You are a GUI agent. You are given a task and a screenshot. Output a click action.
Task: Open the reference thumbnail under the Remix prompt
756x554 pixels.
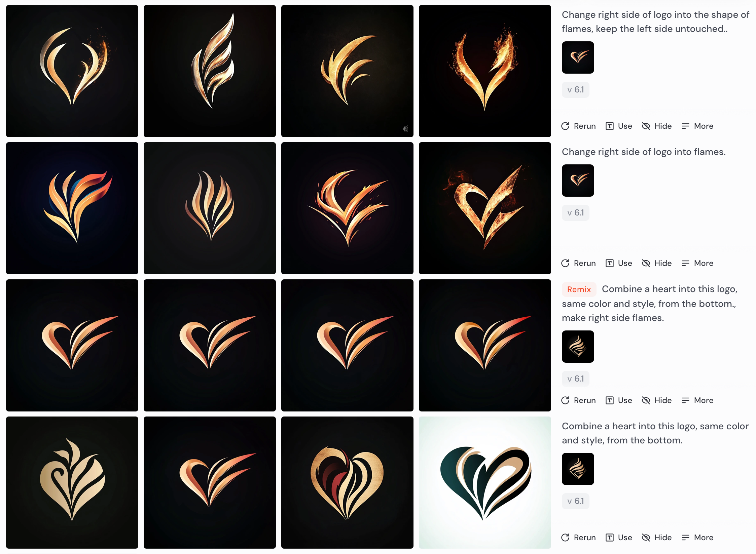click(578, 347)
